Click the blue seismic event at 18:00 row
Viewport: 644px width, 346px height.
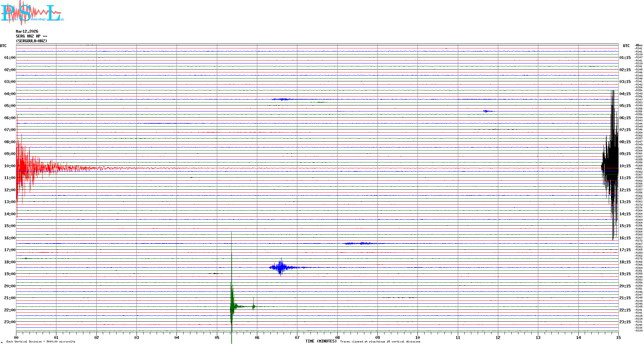[x=281, y=267]
